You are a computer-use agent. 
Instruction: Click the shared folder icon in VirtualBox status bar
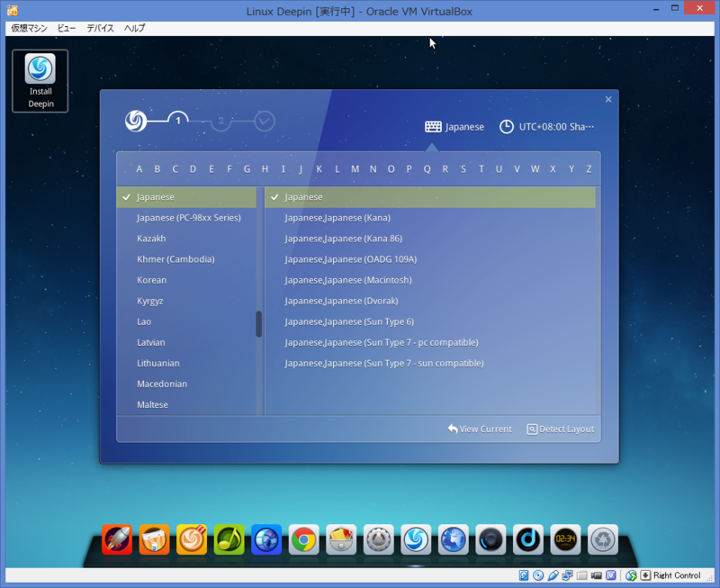[x=582, y=575]
